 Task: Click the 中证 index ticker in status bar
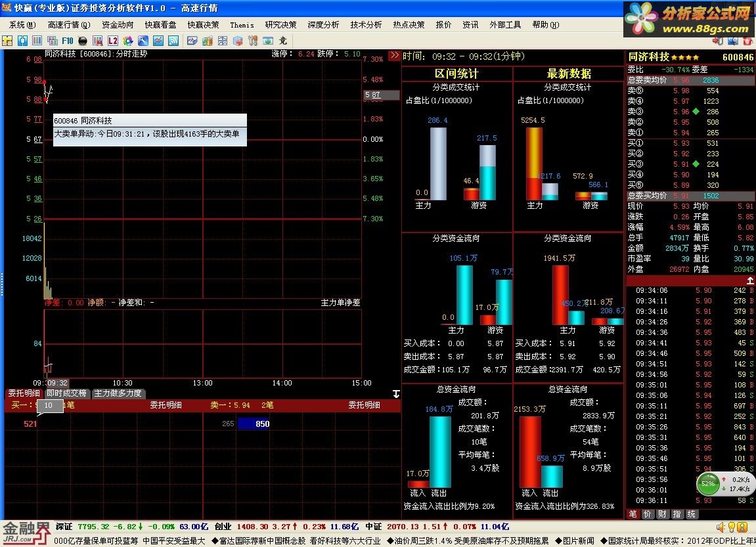(437, 527)
